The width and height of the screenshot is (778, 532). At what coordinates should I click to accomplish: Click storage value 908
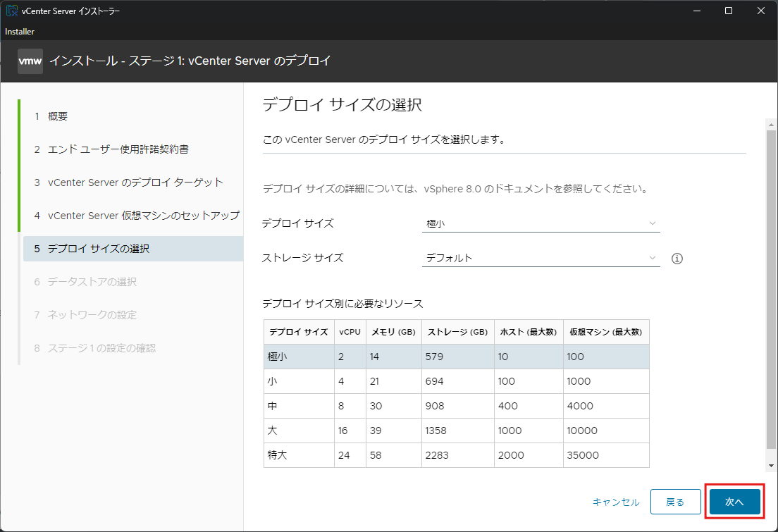434,406
